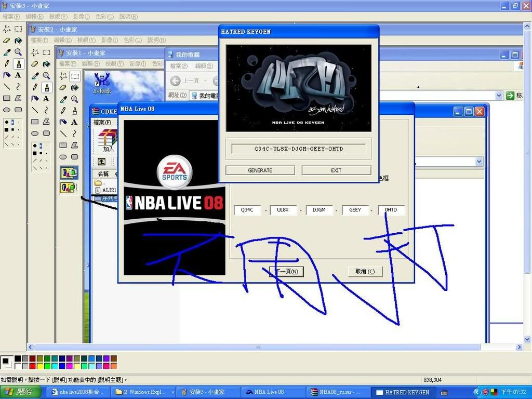
Task: Click the green Go arrow in 我的電腦 window
Action: coord(510,96)
